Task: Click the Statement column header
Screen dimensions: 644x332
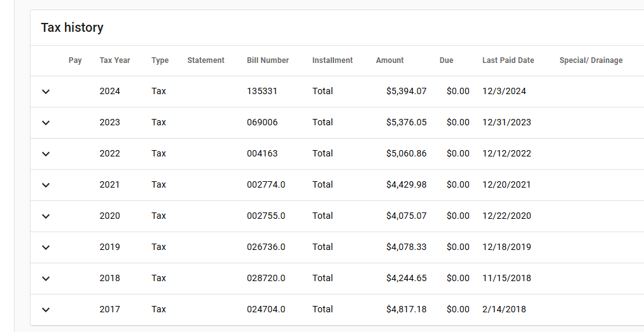Action: (206, 60)
